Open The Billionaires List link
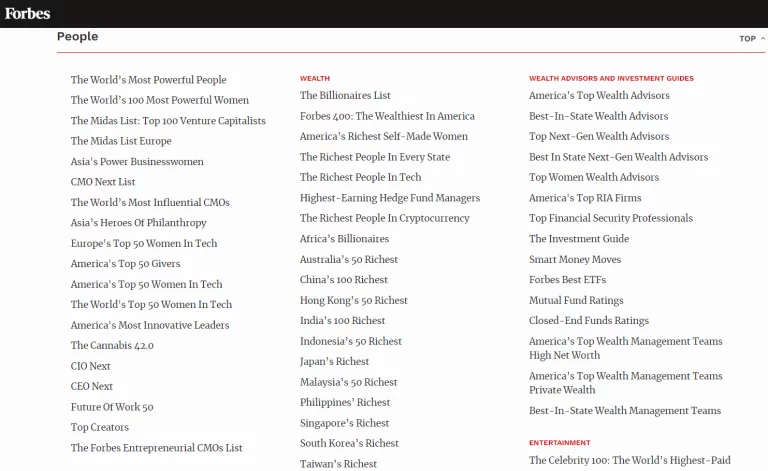 click(345, 96)
